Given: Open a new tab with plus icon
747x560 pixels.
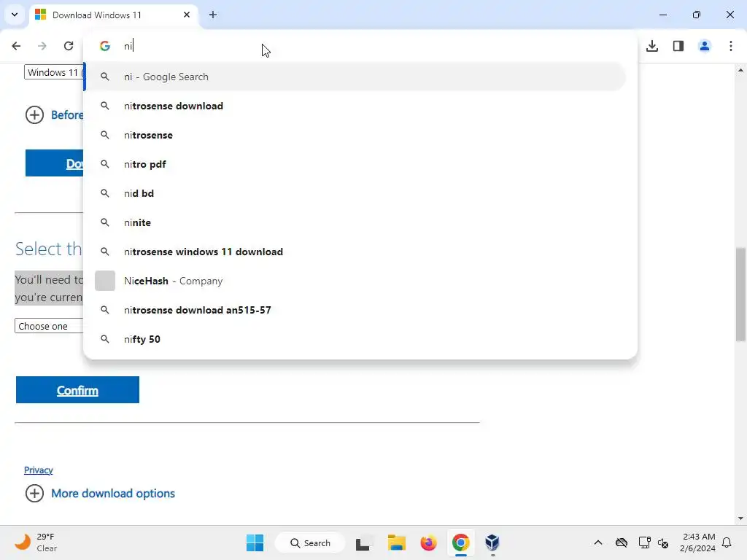Looking at the screenshot, I should 213,15.
